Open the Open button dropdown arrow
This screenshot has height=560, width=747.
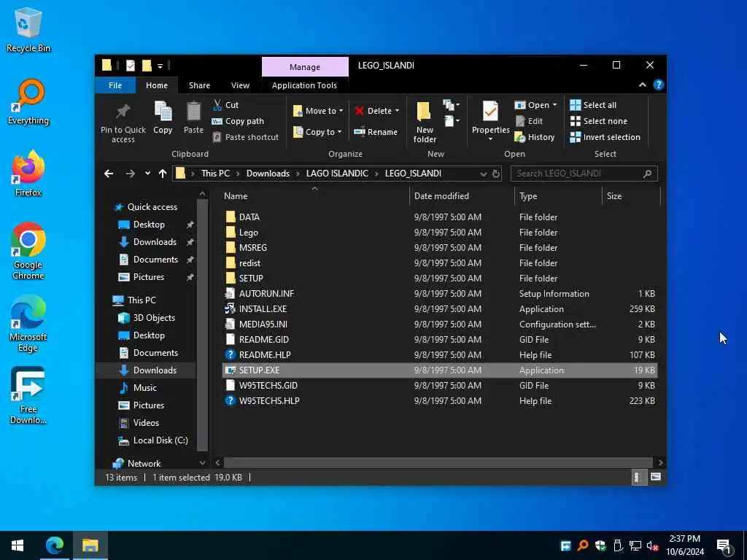coord(555,105)
